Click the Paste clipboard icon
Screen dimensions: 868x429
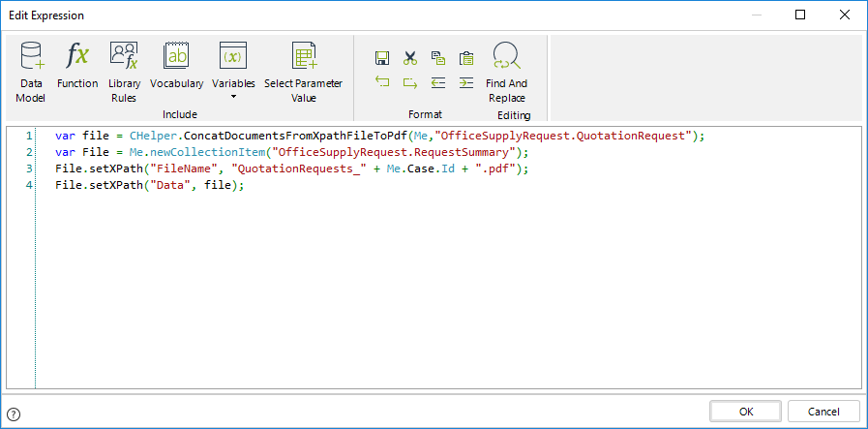pos(466,58)
